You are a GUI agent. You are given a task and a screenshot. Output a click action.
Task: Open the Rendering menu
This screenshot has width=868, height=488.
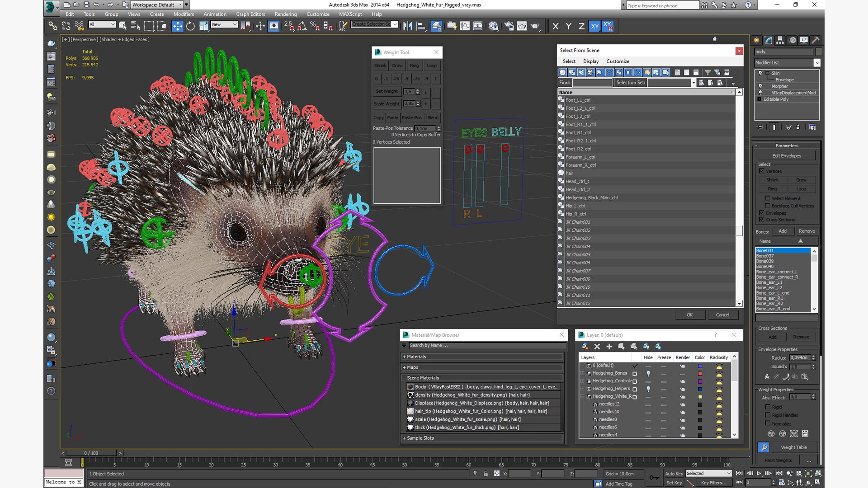coord(286,14)
